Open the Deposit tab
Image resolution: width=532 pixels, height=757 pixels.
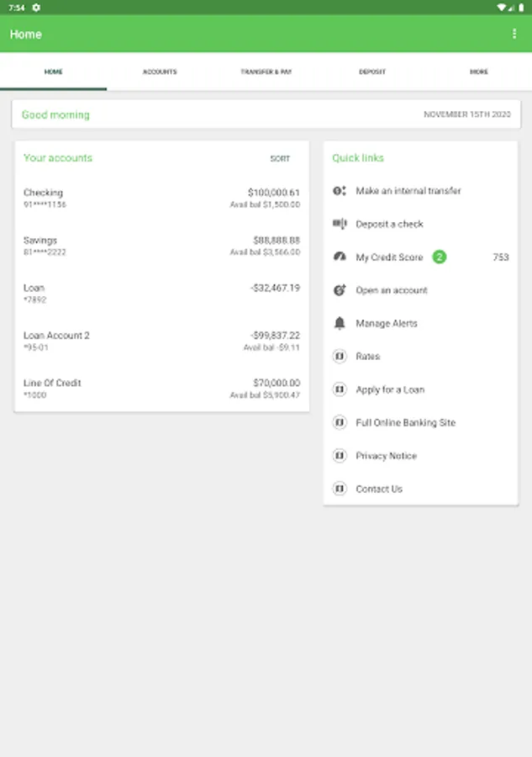(372, 71)
